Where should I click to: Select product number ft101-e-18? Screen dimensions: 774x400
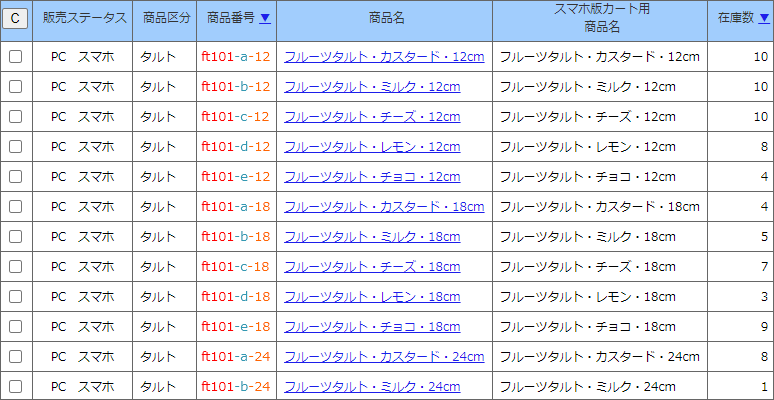coord(236,326)
